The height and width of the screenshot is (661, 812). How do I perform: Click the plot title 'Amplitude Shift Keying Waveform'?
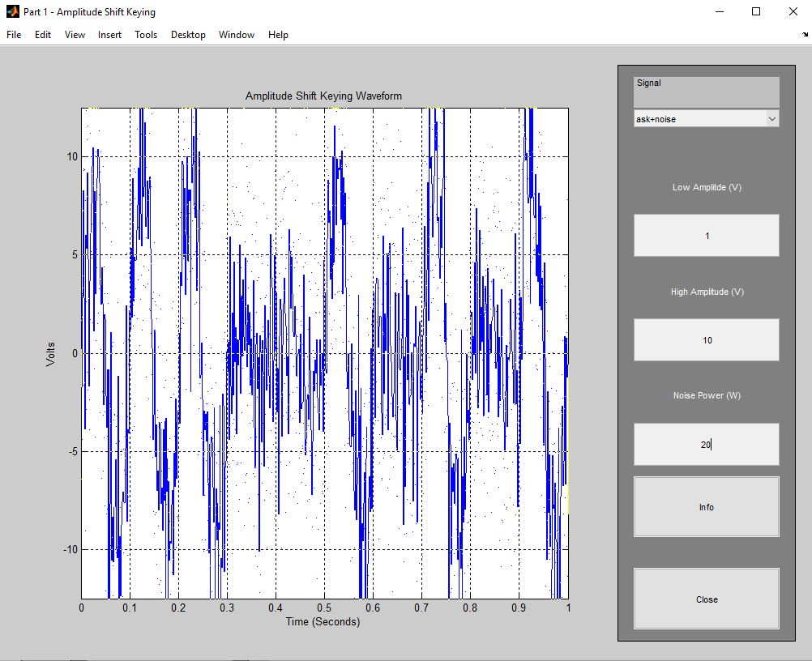pos(323,96)
